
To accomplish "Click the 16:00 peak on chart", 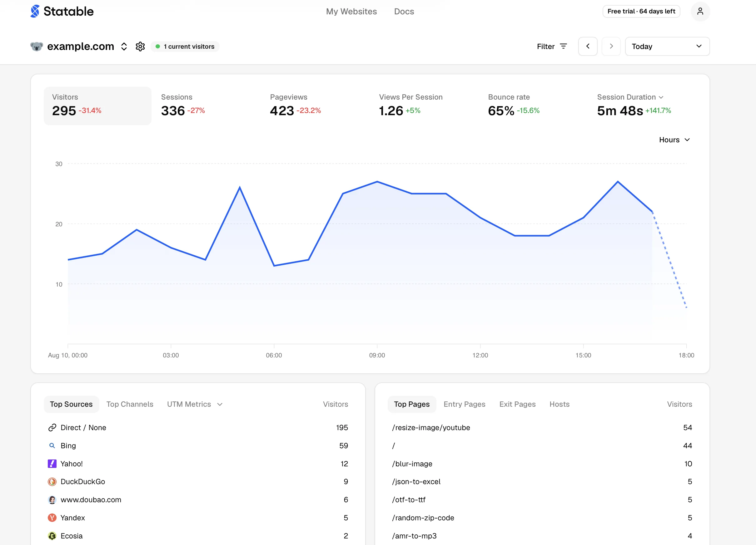I will tap(618, 182).
